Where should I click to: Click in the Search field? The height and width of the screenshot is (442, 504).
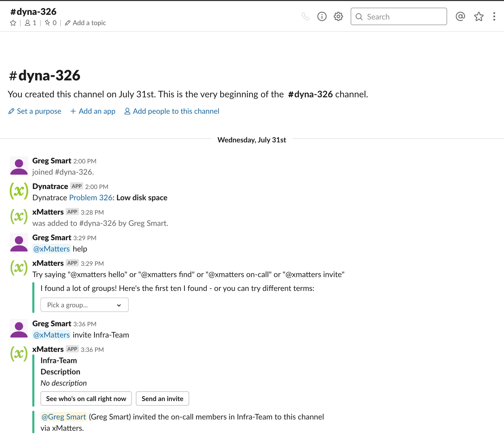[x=399, y=17]
